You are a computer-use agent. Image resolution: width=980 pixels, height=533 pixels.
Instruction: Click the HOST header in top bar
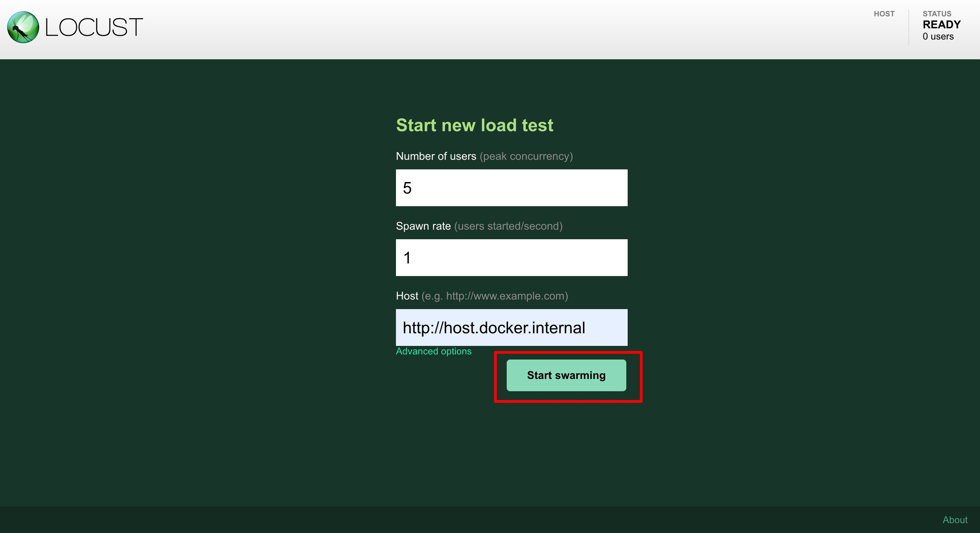[x=884, y=14]
